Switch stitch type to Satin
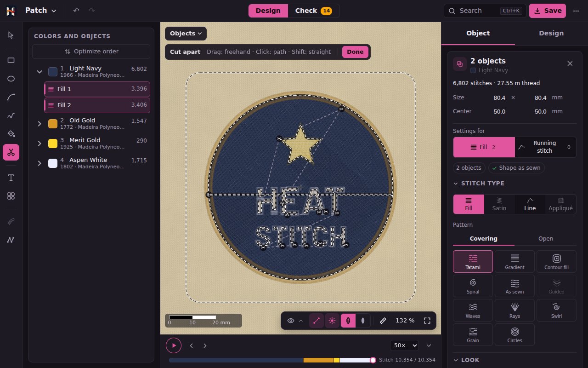The width and height of the screenshot is (588, 368). [x=499, y=204]
